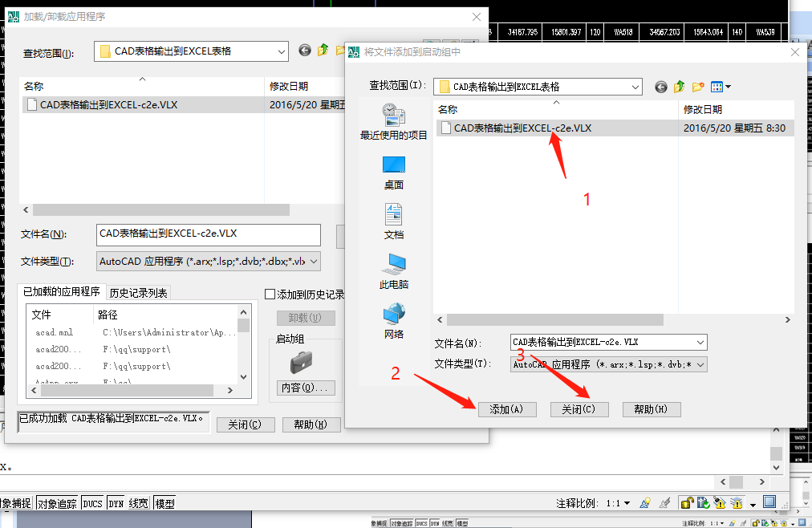Toggle 对象追踪 in the status bar

pos(57,503)
